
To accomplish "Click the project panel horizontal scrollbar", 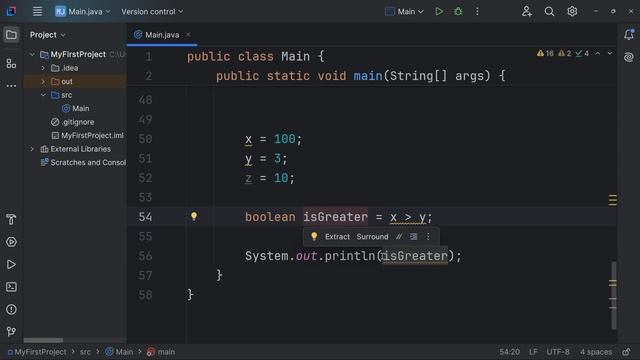I will [43, 340].
